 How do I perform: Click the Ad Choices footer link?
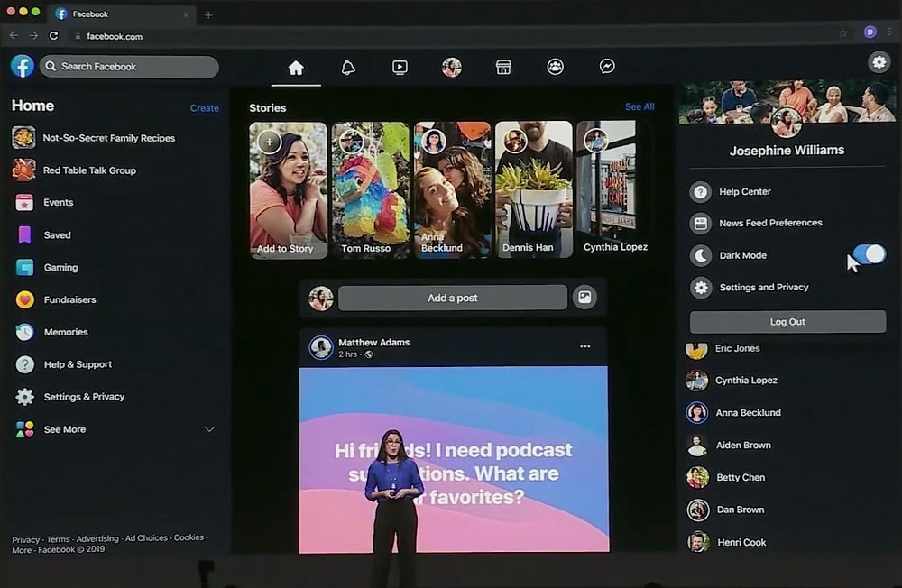click(x=146, y=538)
